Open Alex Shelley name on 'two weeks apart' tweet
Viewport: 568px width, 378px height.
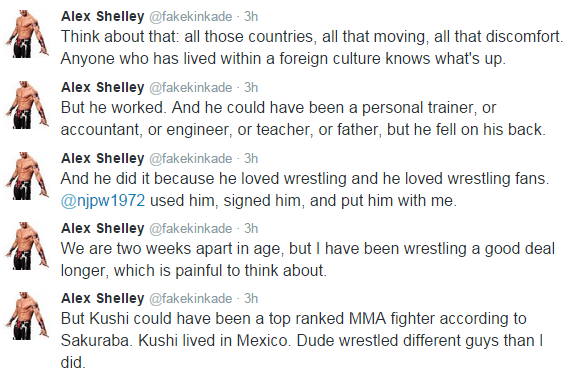pyautogui.click(x=103, y=228)
